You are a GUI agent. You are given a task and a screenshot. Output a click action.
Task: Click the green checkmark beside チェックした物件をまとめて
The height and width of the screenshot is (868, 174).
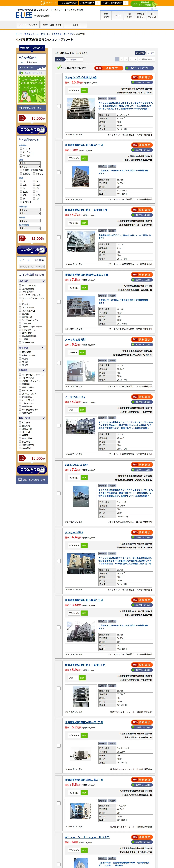[58, 68]
